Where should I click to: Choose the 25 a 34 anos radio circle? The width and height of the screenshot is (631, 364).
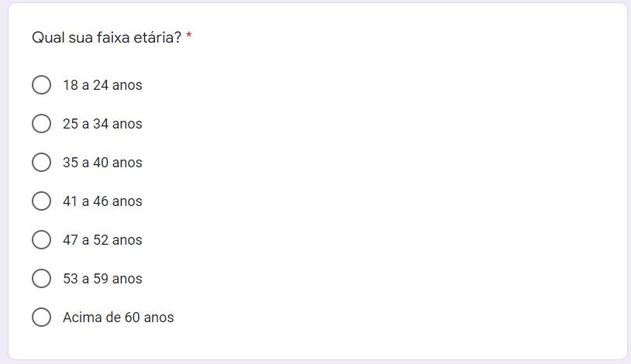coord(42,124)
